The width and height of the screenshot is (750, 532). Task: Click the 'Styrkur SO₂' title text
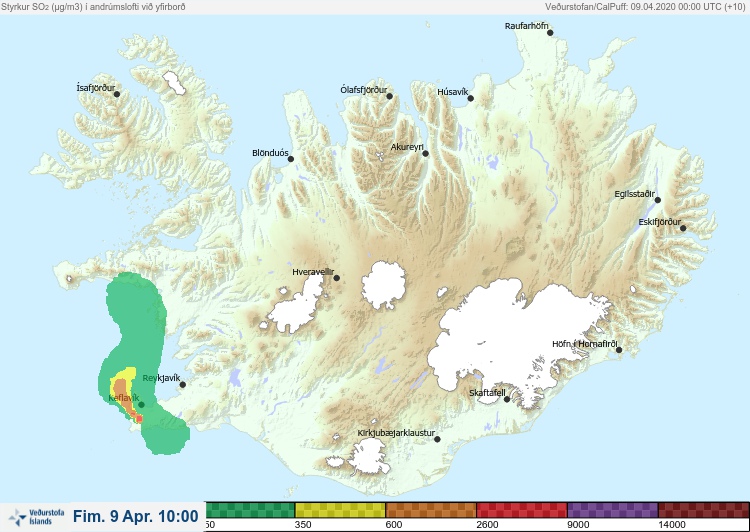[x=93, y=7]
